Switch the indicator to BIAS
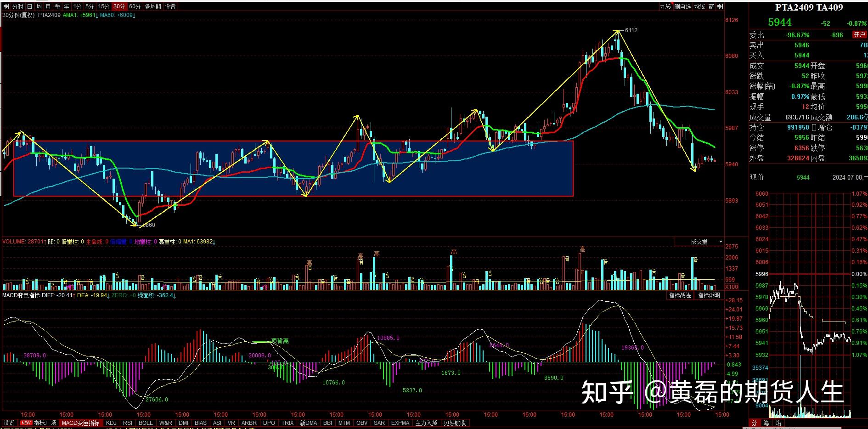868x429 pixels. point(201,423)
